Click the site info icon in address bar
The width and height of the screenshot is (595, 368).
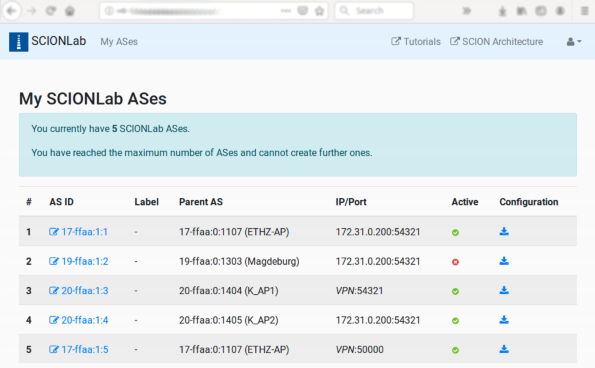pos(109,11)
